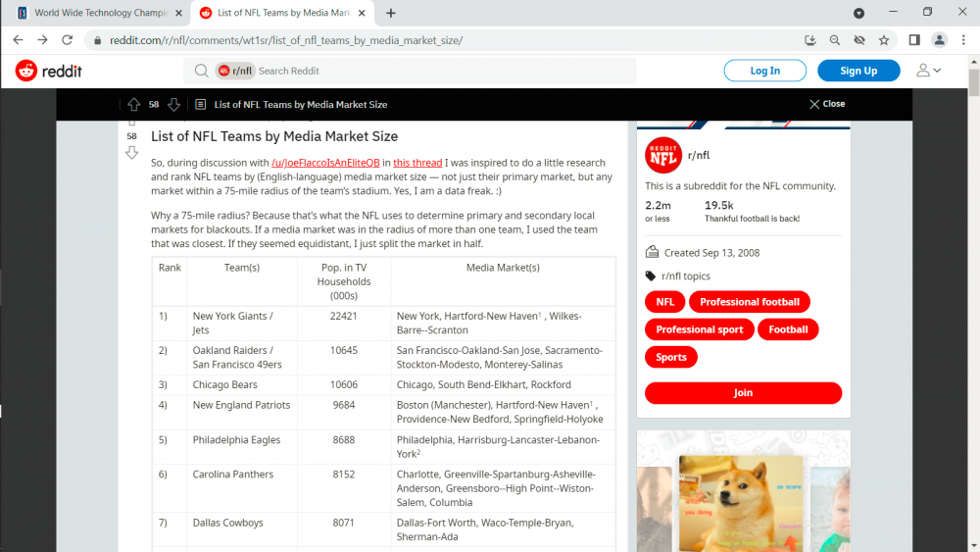The height and width of the screenshot is (552, 980).
Task: Expand the user account dropdown menu
Action: (928, 71)
